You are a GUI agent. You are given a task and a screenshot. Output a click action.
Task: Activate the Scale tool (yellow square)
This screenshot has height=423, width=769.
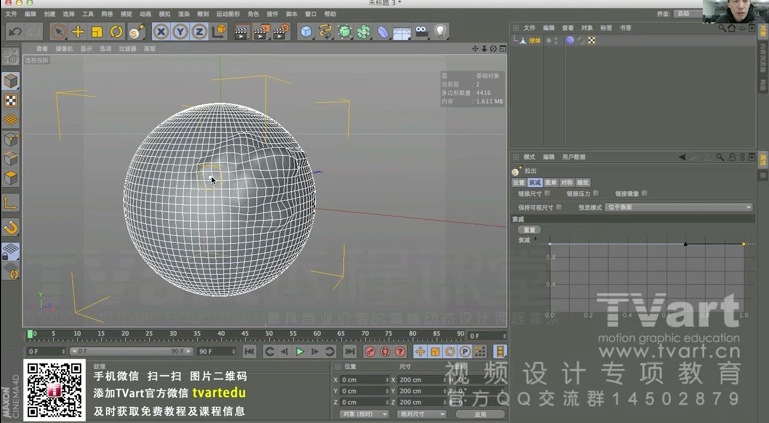point(97,32)
